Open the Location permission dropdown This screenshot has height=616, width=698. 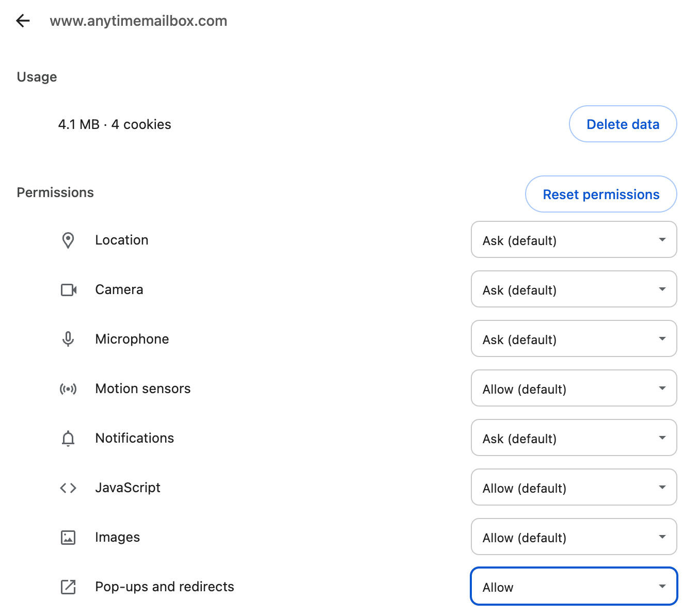tap(574, 240)
